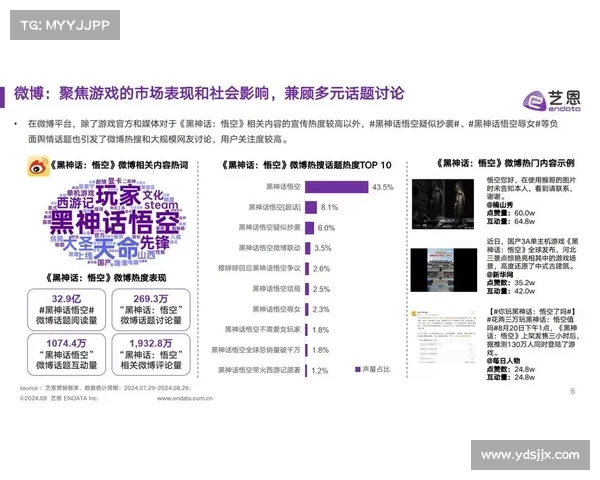
Task: Click the heading 《黑神话：悟空》微博相关内容热词
Action: (x=119, y=165)
